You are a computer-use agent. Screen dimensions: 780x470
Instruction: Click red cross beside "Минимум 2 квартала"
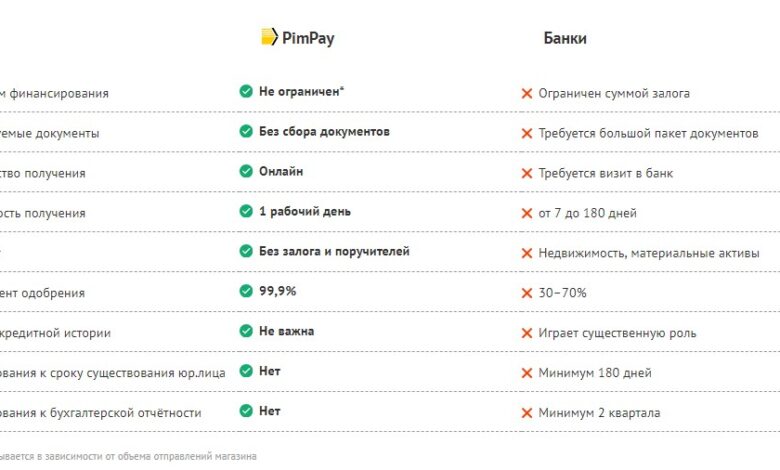(526, 413)
